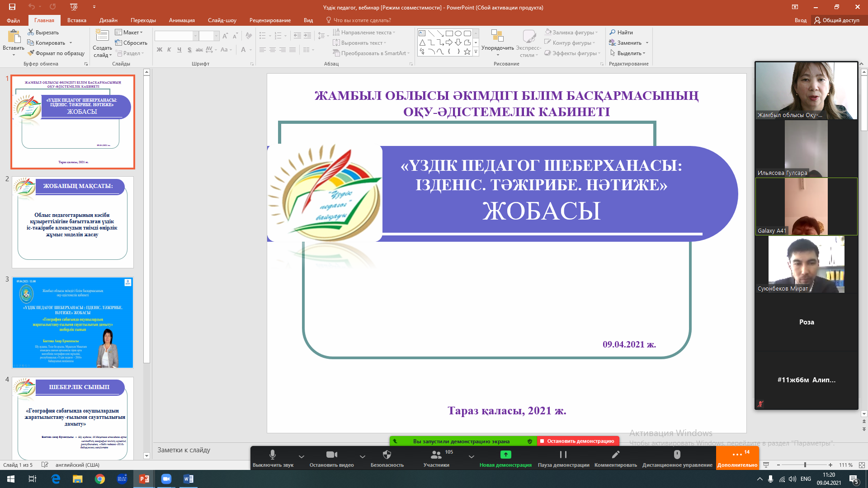
Task: Mute the Zoom microphone (Выключить звук)
Action: 273,458
